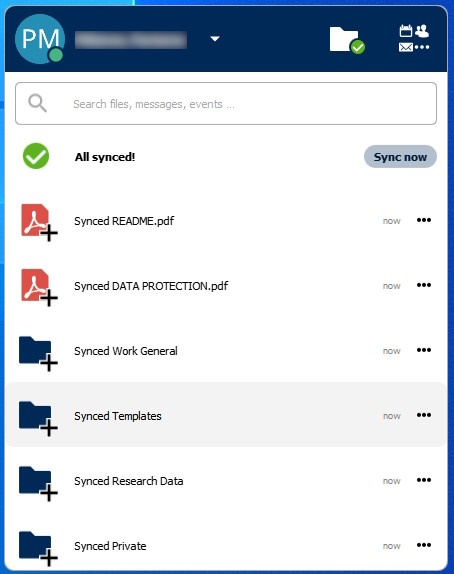Open the Synced README.pdf activity entry
Viewport: 454px width, 574px height.
coord(226,221)
